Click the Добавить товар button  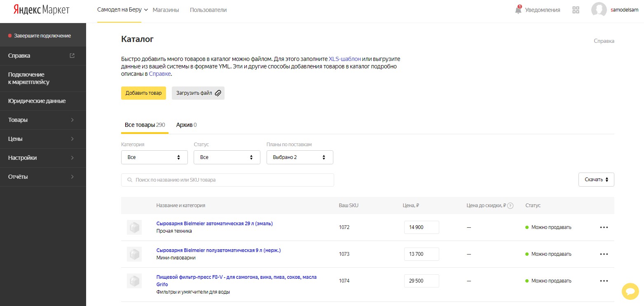[x=143, y=93]
